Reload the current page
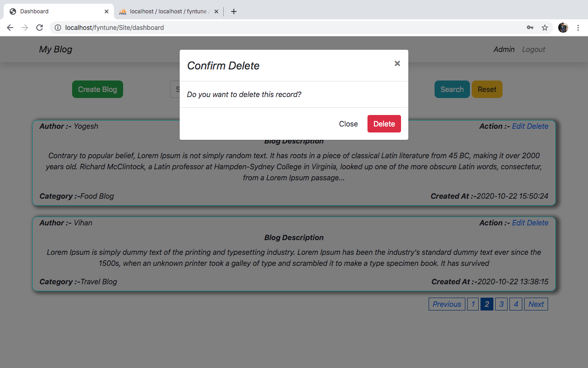 click(x=40, y=28)
